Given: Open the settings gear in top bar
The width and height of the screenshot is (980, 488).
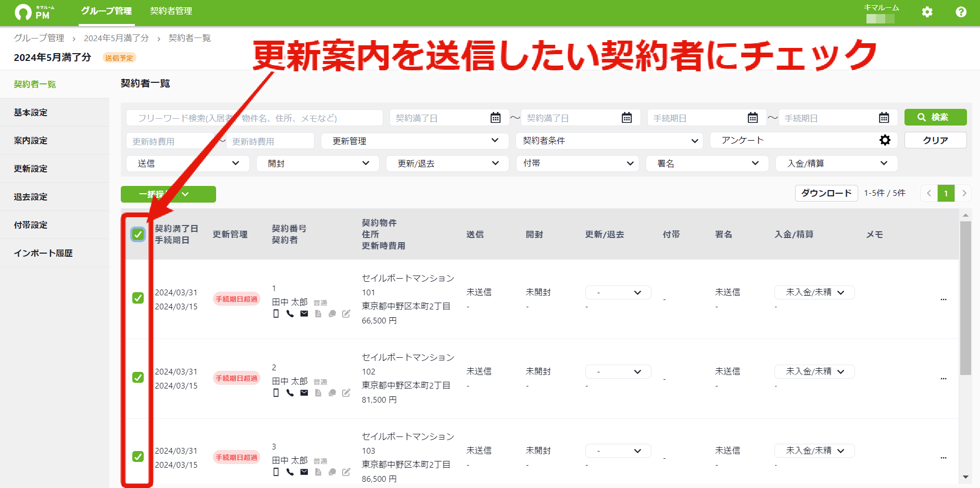Looking at the screenshot, I should 927,12.
